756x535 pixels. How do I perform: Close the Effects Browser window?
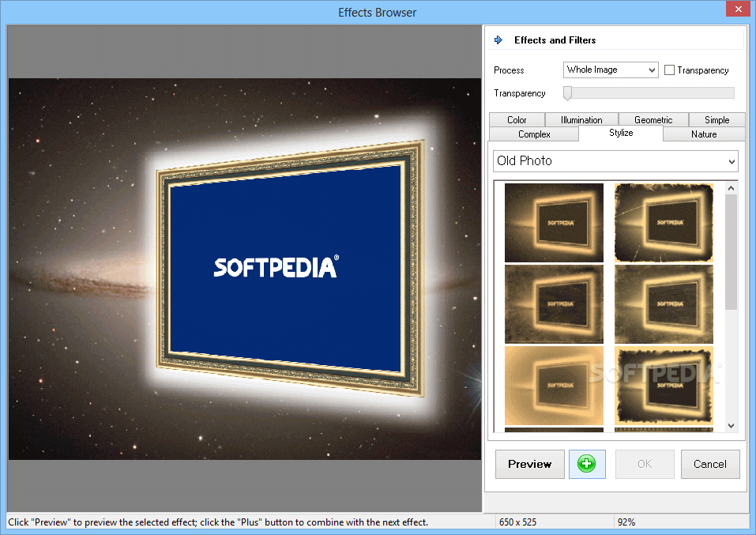(x=738, y=9)
